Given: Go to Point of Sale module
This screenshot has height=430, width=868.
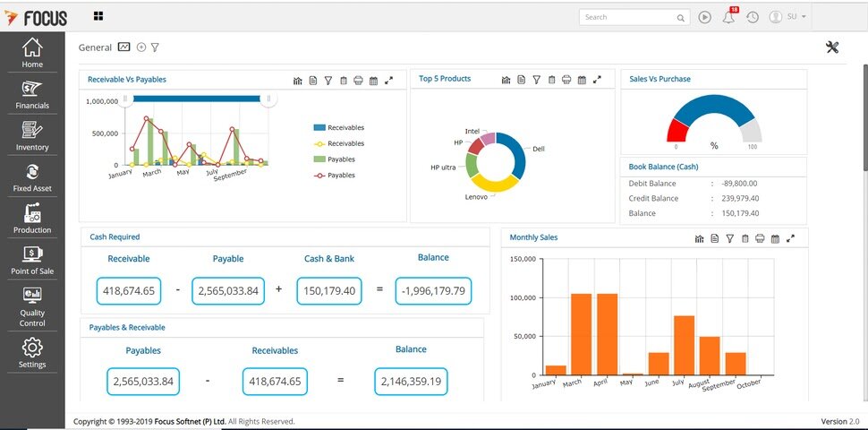Looking at the screenshot, I should (x=32, y=261).
